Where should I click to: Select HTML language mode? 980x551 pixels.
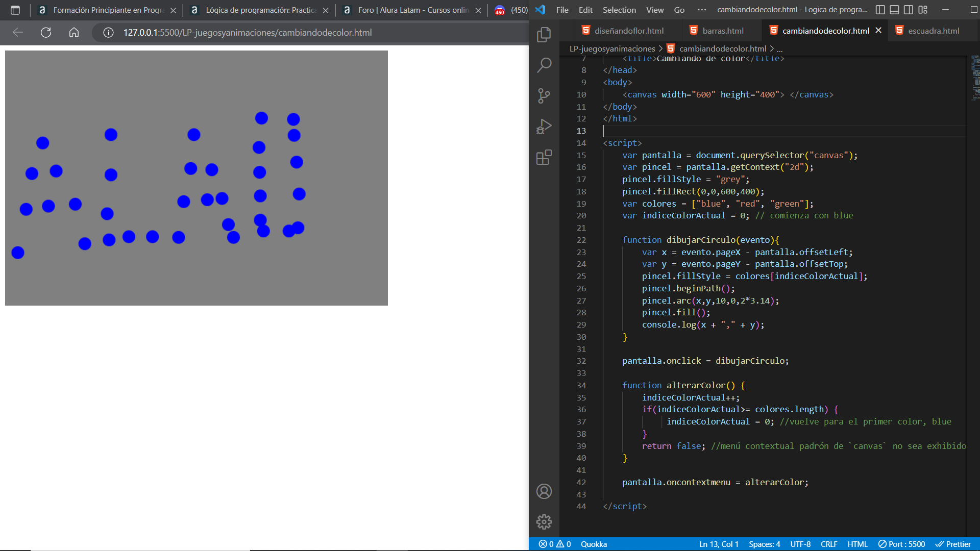857,544
